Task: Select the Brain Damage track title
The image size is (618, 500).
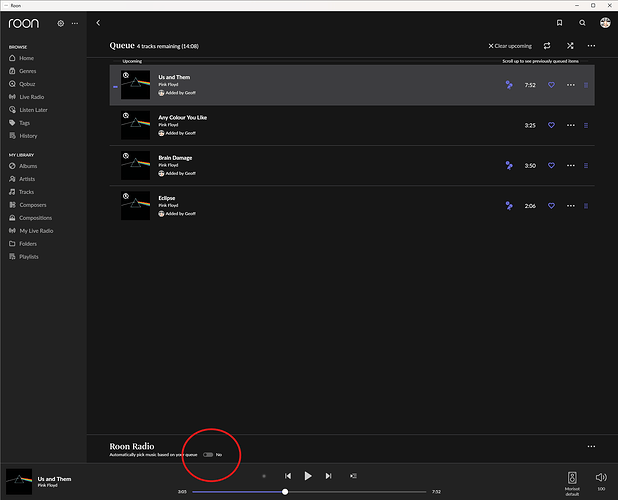Action: pos(175,158)
